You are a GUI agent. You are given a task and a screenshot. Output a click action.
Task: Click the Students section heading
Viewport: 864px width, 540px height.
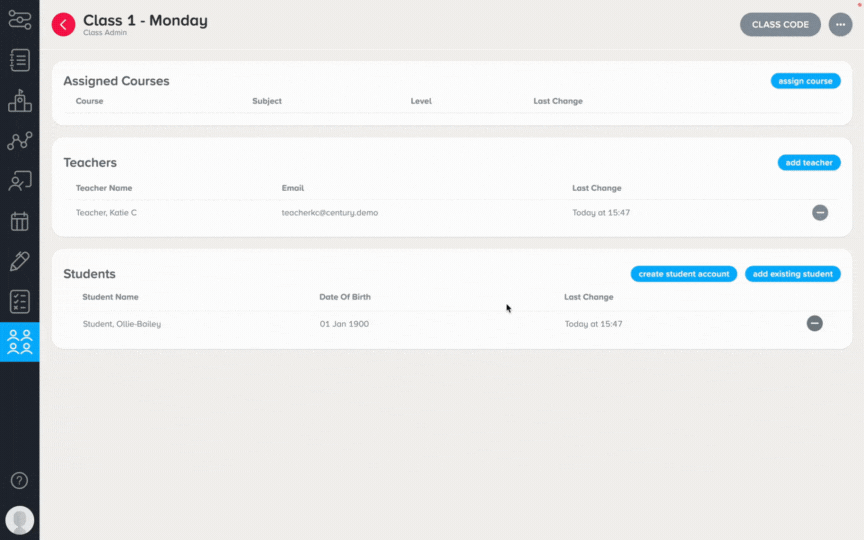coord(89,274)
